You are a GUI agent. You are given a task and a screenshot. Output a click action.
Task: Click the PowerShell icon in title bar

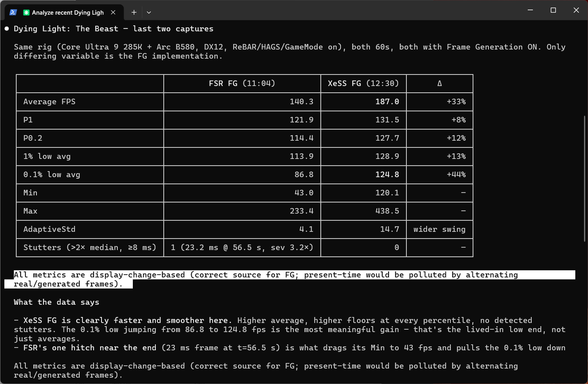click(13, 12)
